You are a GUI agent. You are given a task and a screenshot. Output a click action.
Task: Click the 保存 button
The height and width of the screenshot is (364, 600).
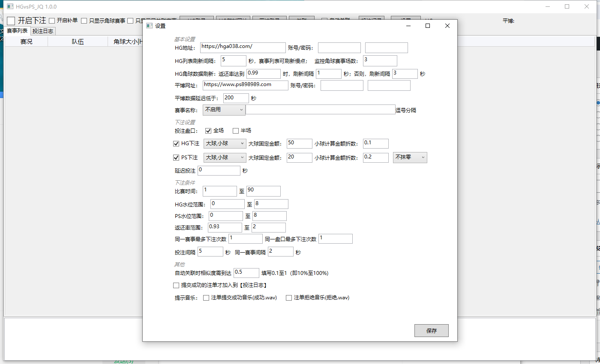(431, 331)
